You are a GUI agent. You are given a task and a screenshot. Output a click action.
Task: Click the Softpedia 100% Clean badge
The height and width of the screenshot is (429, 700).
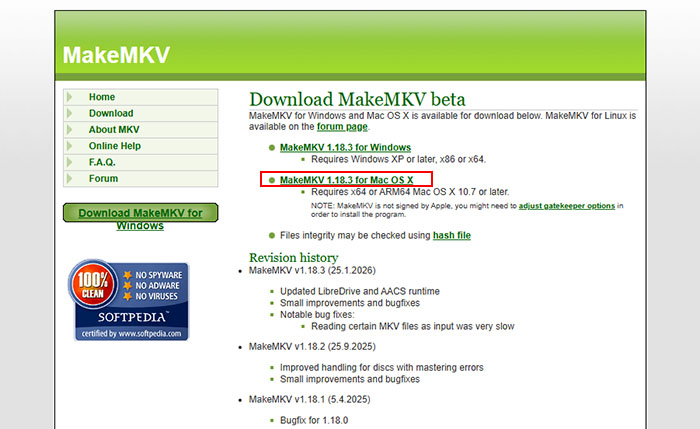pos(129,300)
